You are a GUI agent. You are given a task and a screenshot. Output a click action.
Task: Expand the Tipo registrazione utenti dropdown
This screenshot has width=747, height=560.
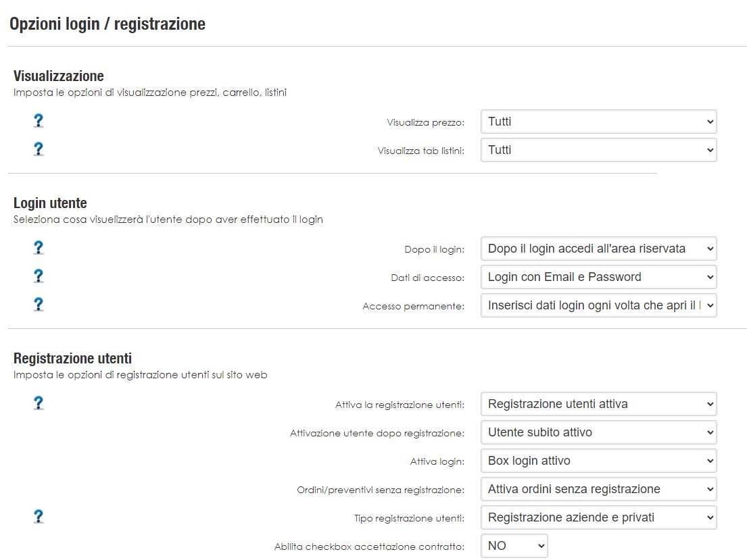pyautogui.click(x=599, y=517)
